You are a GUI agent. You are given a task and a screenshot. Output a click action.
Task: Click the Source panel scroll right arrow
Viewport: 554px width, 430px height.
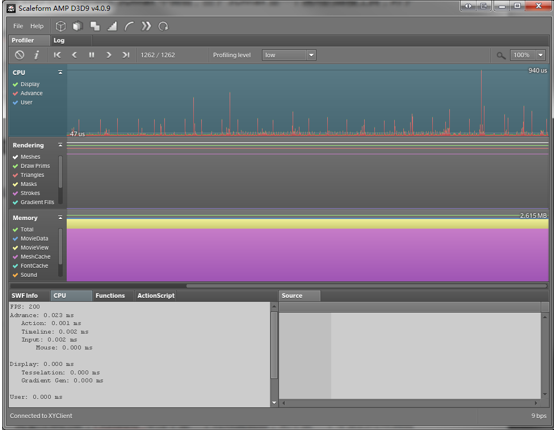(x=536, y=403)
